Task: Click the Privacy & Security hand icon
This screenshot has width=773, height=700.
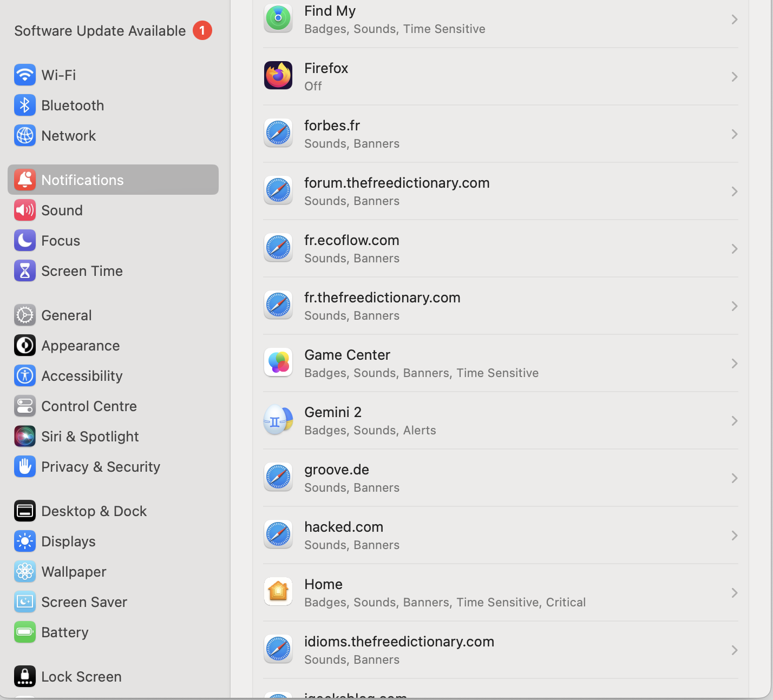Action: point(25,466)
